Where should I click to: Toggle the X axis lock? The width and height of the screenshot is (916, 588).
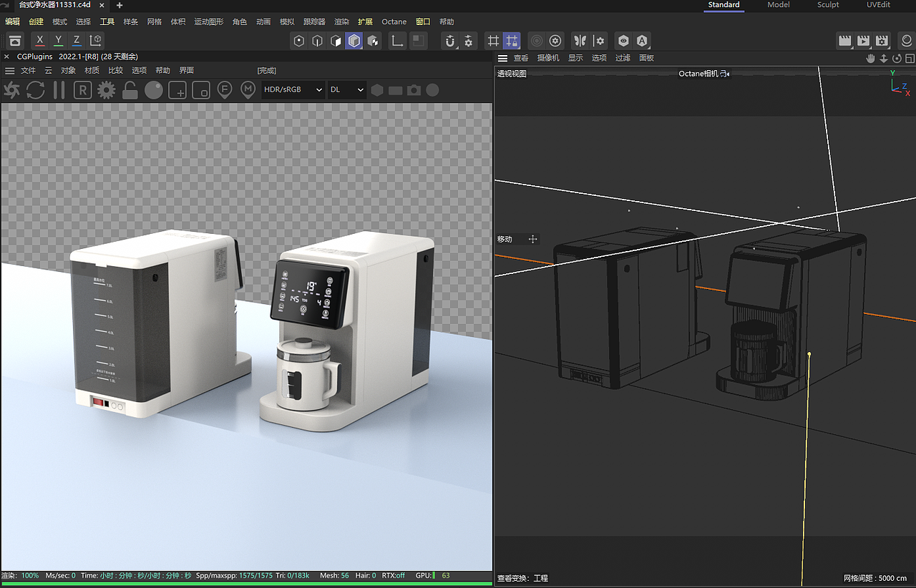[40, 41]
